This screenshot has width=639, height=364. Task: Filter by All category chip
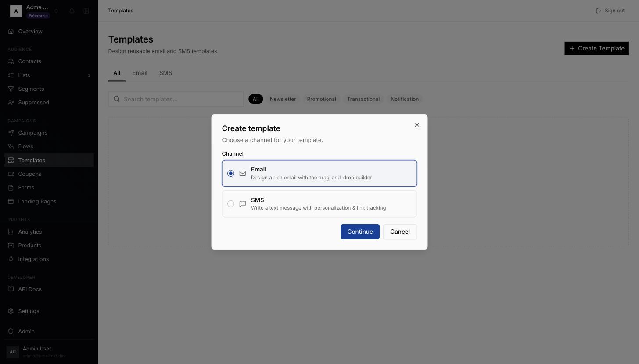(x=256, y=99)
